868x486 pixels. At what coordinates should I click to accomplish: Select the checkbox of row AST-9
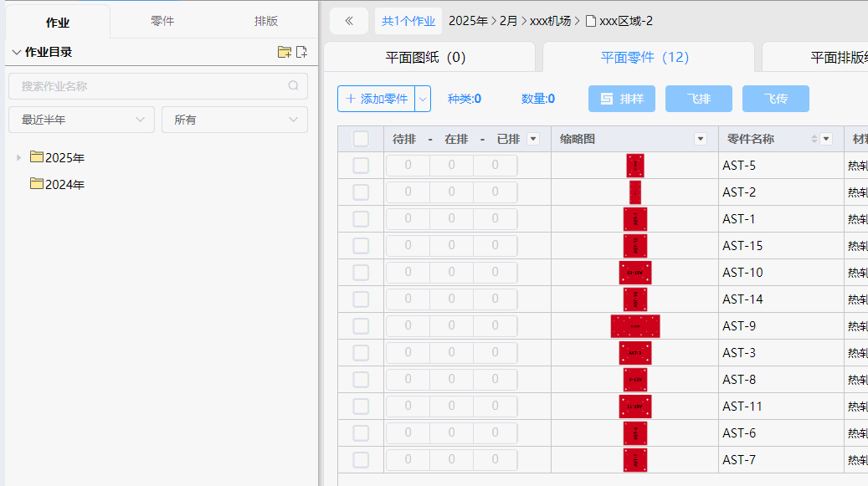point(361,326)
